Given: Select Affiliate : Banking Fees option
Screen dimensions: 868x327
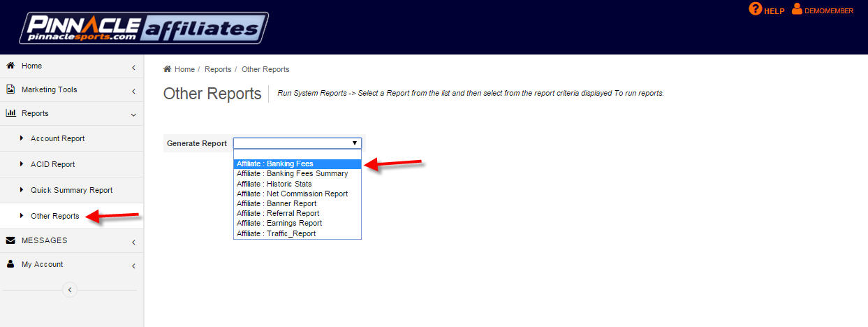Looking at the screenshot, I should click(x=297, y=164).
